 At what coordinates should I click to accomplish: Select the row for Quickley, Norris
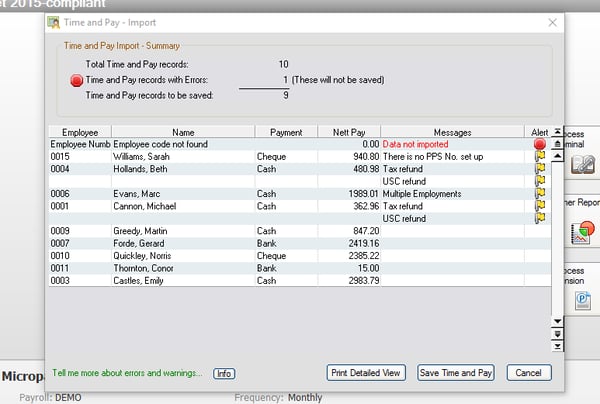[300, 256]
